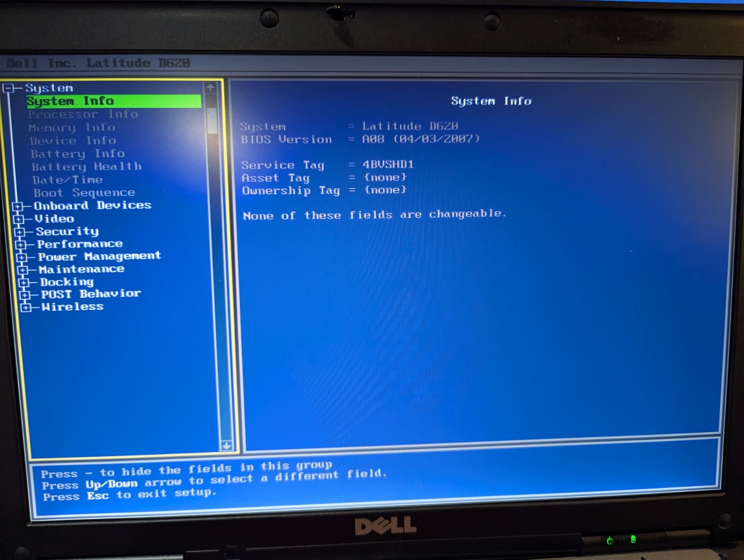The width and height of the screenshot is (744, 560).
Task: Select the highlighted System Info entry
Action: [x=114, y=101]
